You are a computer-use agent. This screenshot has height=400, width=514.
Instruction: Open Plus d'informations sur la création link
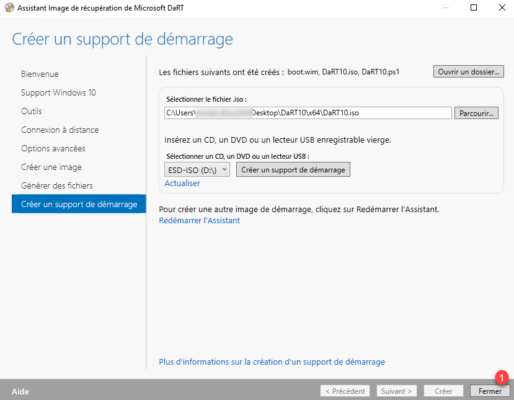[x=272, y=362]
